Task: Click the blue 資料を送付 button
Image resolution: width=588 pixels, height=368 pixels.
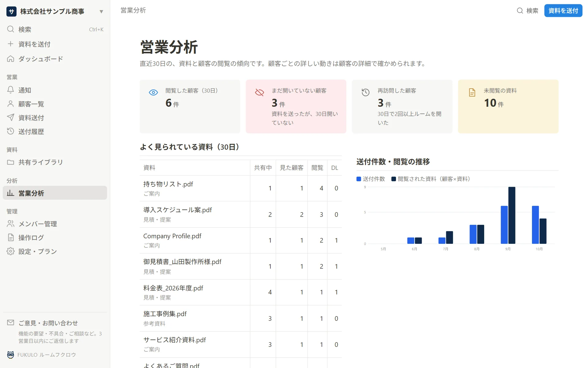Action: point(563,11)
